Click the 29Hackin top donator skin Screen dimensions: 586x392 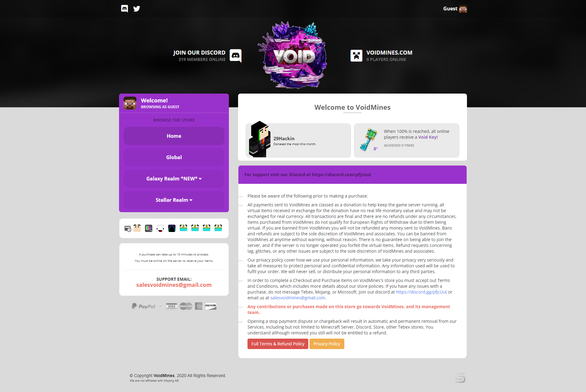(x=260, y=139)
